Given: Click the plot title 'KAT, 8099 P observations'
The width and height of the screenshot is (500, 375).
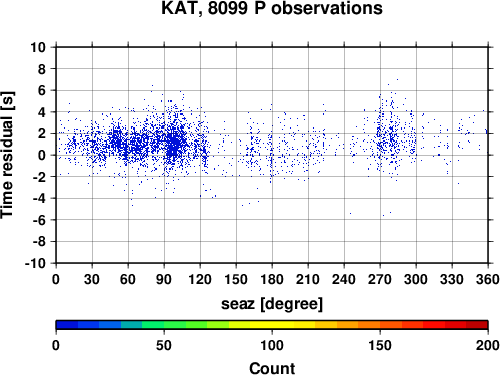Looking at the screenshot, I should coord(272,8).
